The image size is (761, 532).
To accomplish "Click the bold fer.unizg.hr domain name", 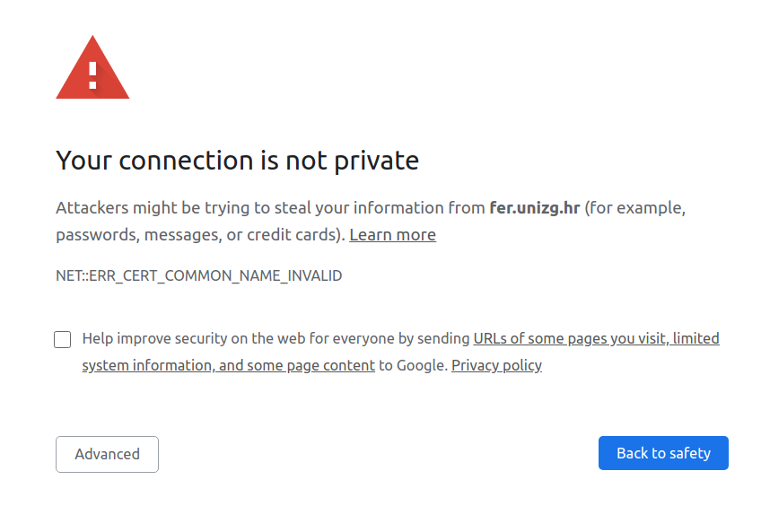I will [x=534, y=208].
